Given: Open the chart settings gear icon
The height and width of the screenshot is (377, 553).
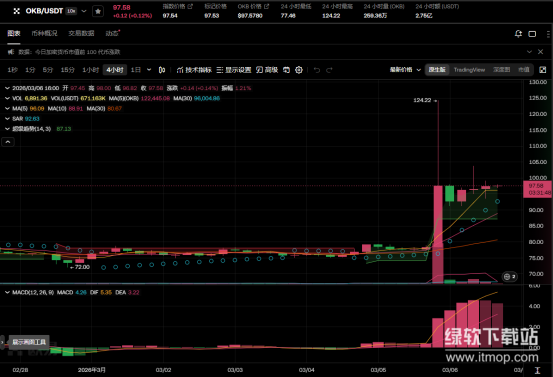Looking at the screenshot, I should pos(299,70).
